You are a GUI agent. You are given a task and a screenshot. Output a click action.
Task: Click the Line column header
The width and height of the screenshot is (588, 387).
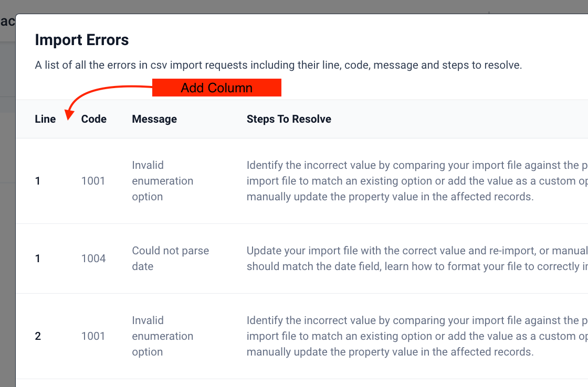pos(45,119)
